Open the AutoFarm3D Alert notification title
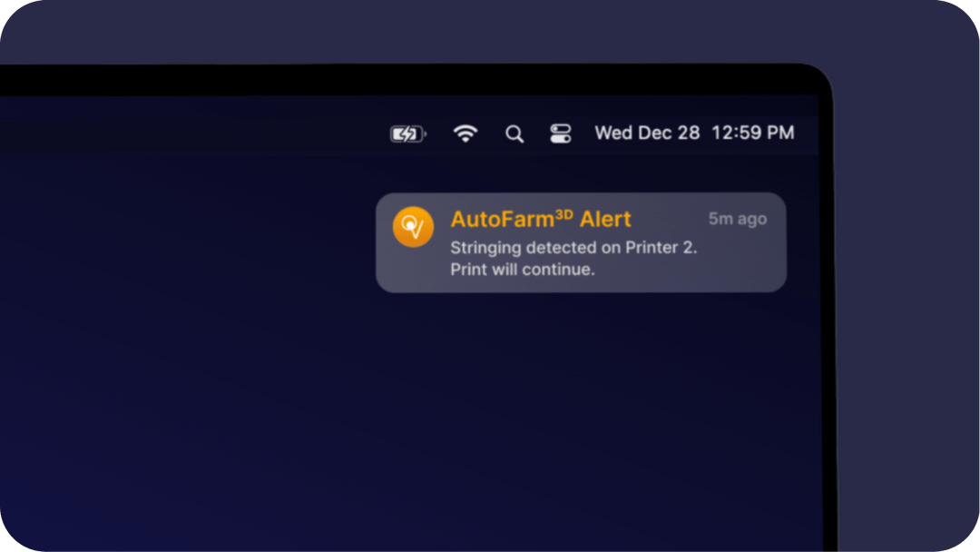This screenshot has height=552, width=980. 541,220
